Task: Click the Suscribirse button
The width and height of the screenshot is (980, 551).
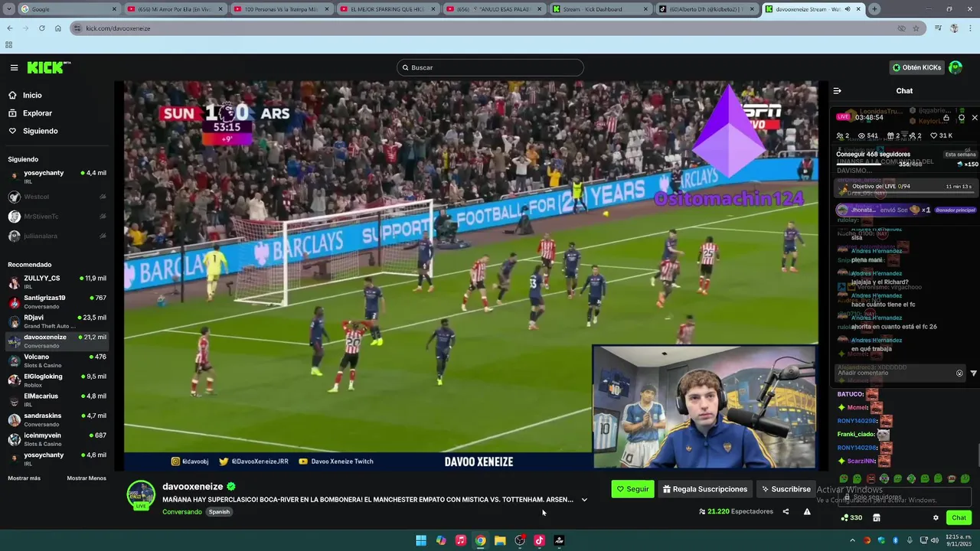Action: (x=785, y=489)
